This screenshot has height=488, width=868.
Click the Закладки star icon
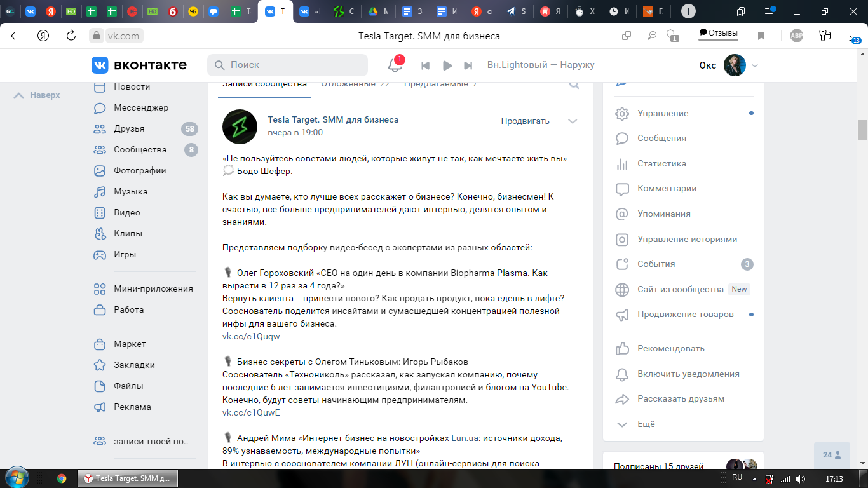pos(100,365)
